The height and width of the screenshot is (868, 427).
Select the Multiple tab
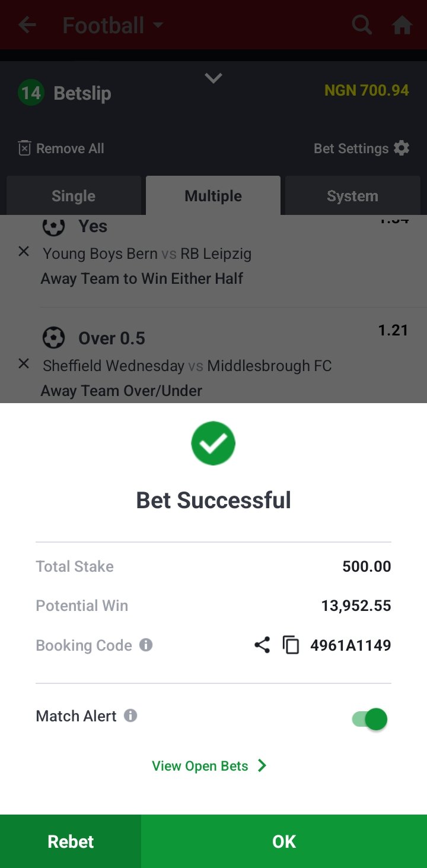click(213, 196)
